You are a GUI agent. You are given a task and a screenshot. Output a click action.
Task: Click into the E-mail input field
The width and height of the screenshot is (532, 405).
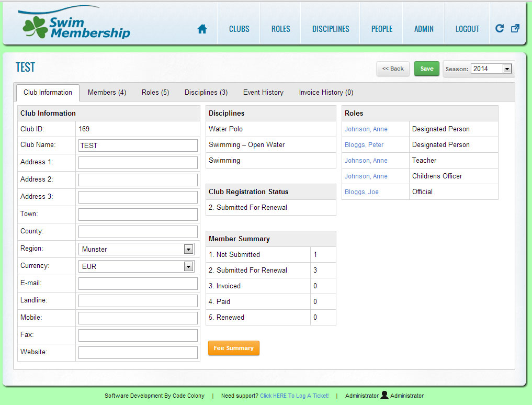[138, 284]
